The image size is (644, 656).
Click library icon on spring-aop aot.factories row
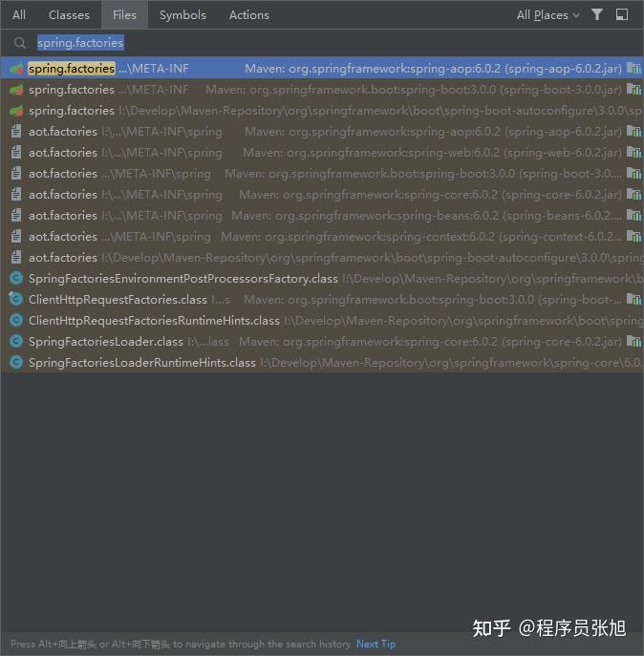[x=633, y=132]
